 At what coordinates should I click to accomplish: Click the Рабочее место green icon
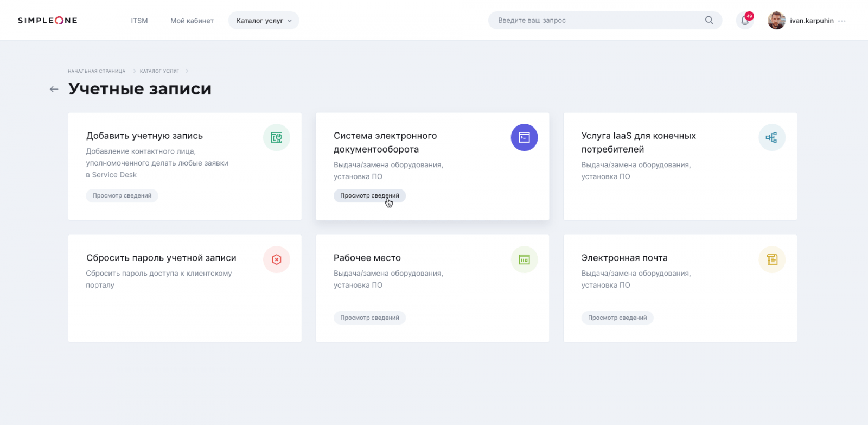(x=524, y=259)
